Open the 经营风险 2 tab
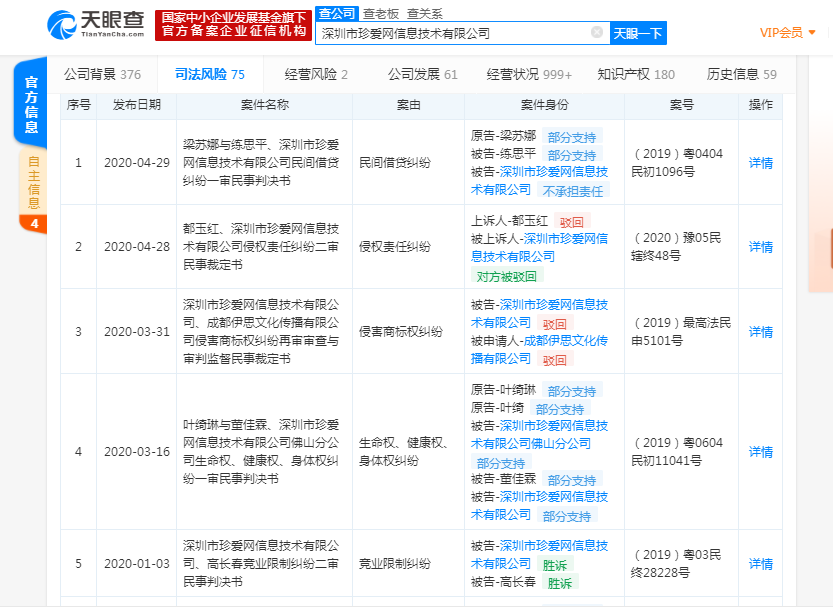The image size is (833, 610). click(316, 74)
